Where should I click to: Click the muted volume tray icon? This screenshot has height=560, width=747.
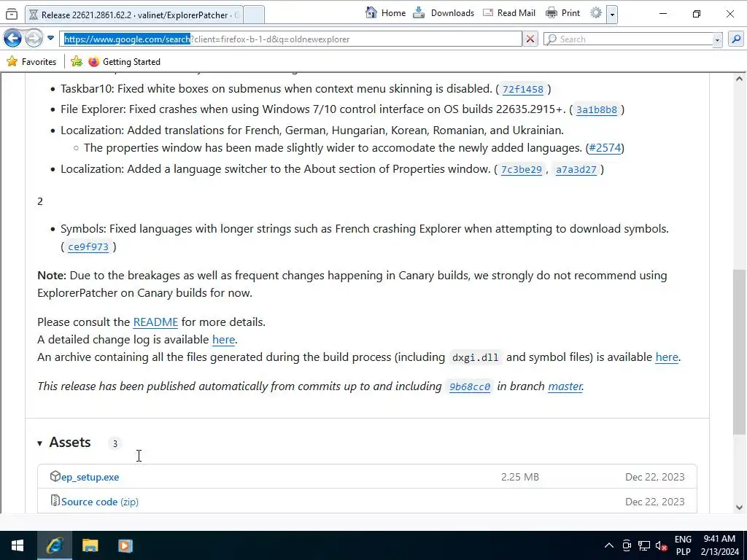661,545
